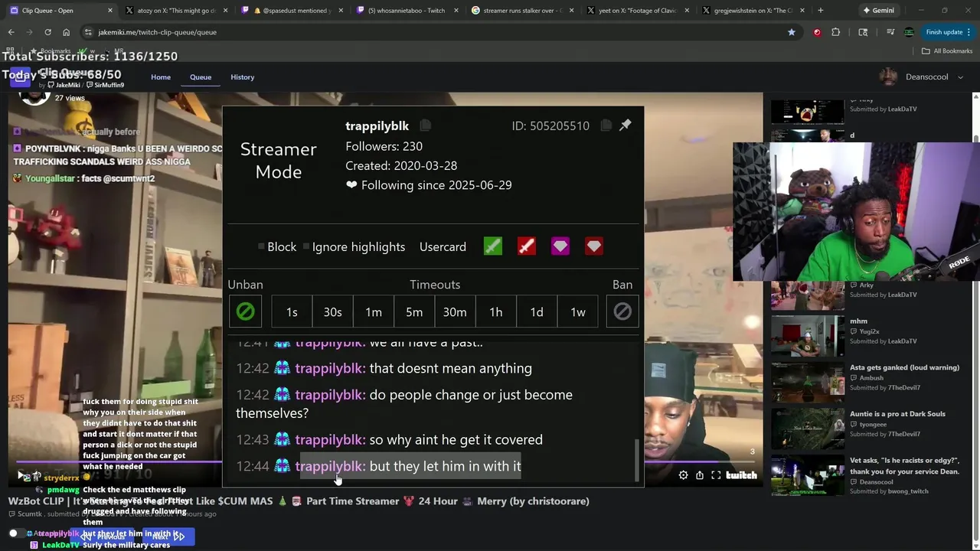This screenshot has height=551, width=980.
Task: Open the Gemini assistant button
Action: (x=877, y=11)
